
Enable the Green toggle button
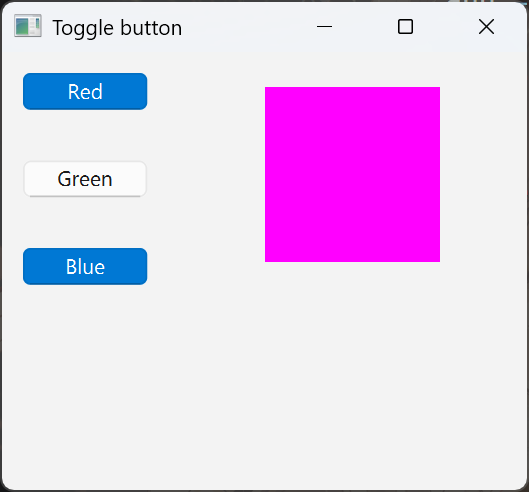[x=85, y=179]
